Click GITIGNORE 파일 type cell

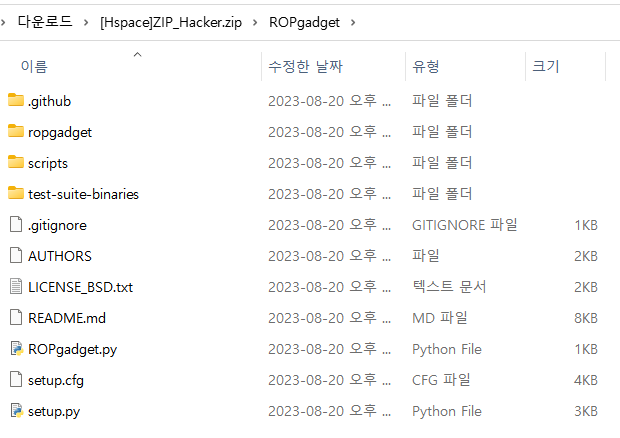click(x=465, y=225)
